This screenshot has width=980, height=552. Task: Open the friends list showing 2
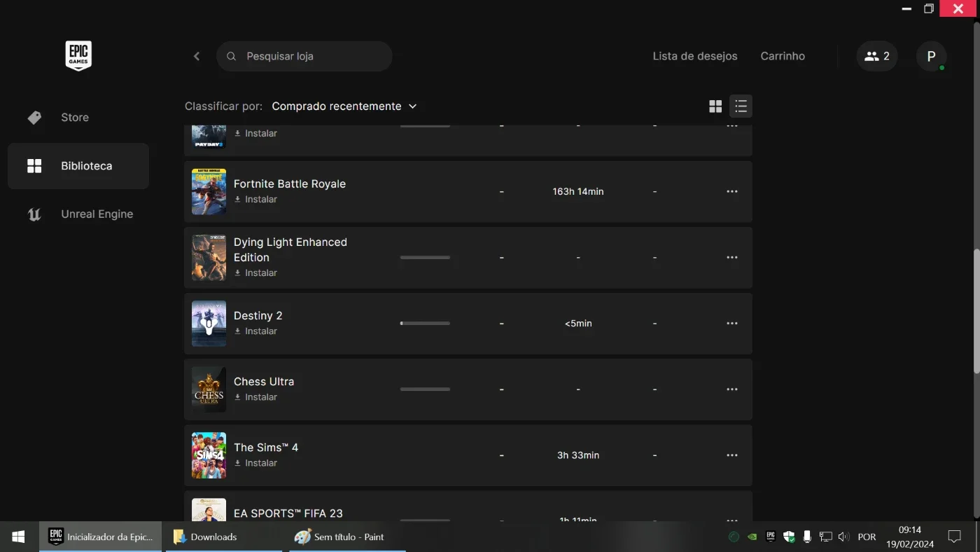(x=877, y=56)
